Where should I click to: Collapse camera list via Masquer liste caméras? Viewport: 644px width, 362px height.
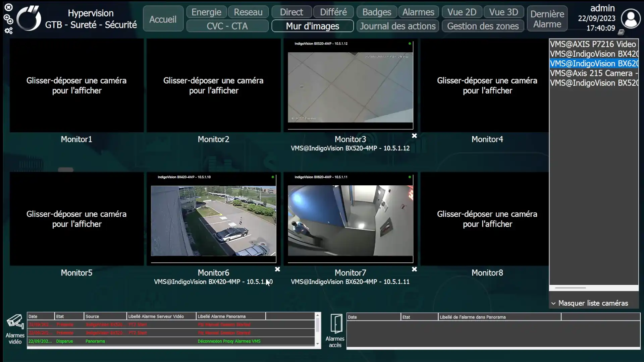tap(589, 303)
